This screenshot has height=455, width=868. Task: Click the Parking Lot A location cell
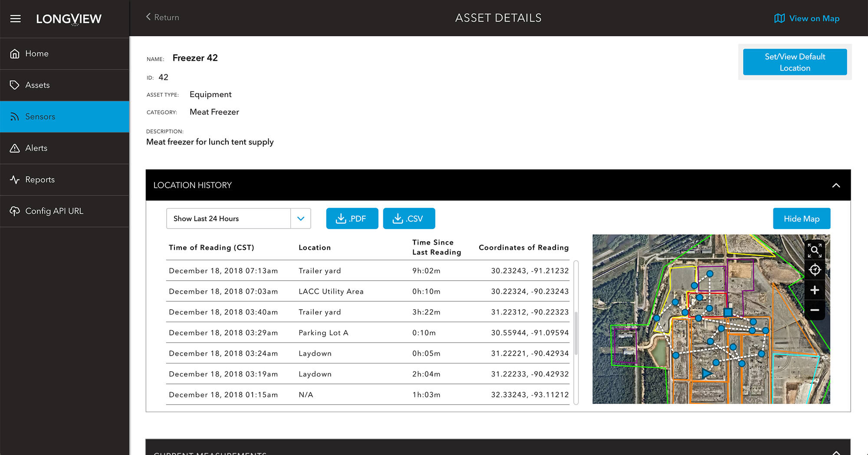click(323, 333)
